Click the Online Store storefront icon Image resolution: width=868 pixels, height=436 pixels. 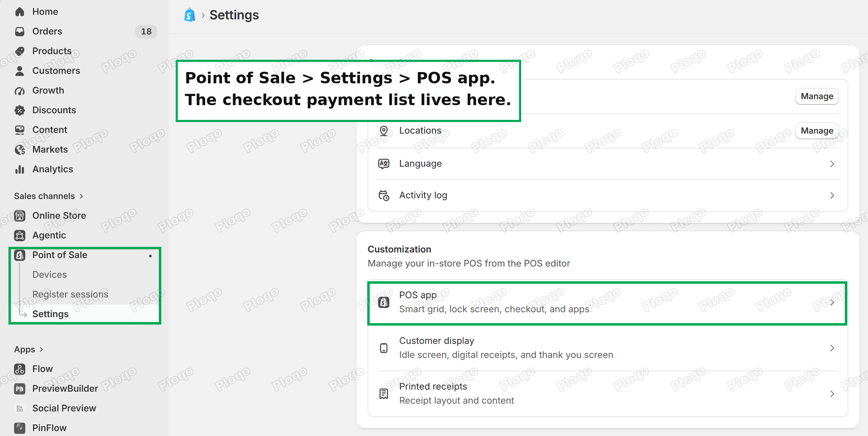point(20,216)
